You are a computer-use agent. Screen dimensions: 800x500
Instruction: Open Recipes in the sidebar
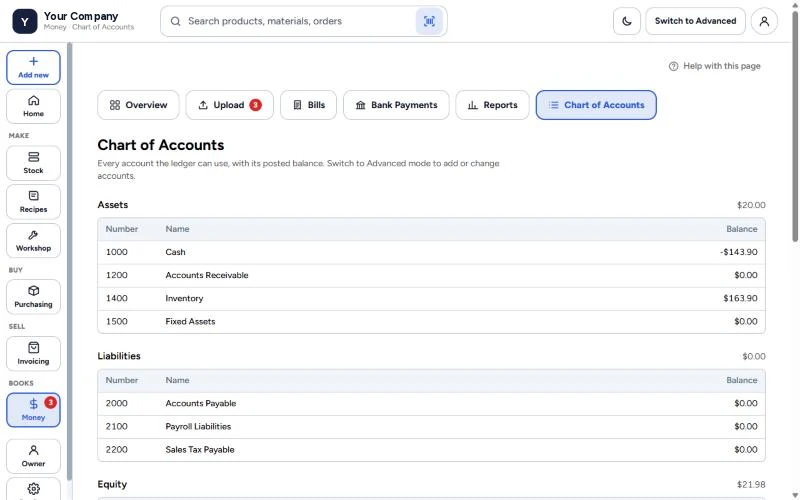tap(33, 202)
